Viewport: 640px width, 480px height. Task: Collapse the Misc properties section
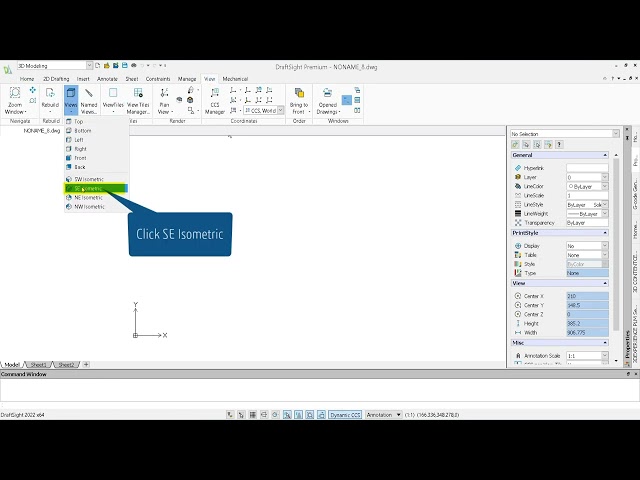click(605, 342)
